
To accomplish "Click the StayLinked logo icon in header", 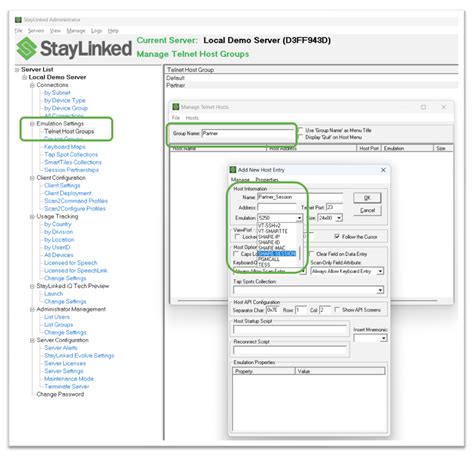I will tap(26, 48).
